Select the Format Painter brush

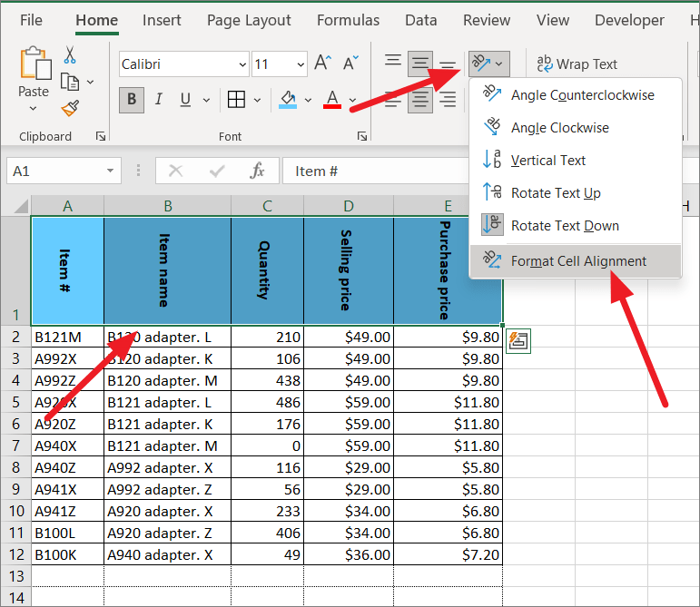[70, 108]
